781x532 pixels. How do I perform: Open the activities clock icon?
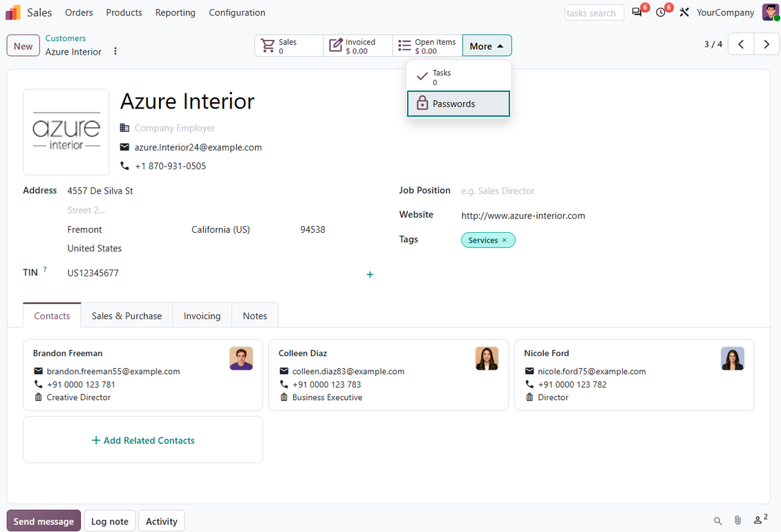click(661, 12)
